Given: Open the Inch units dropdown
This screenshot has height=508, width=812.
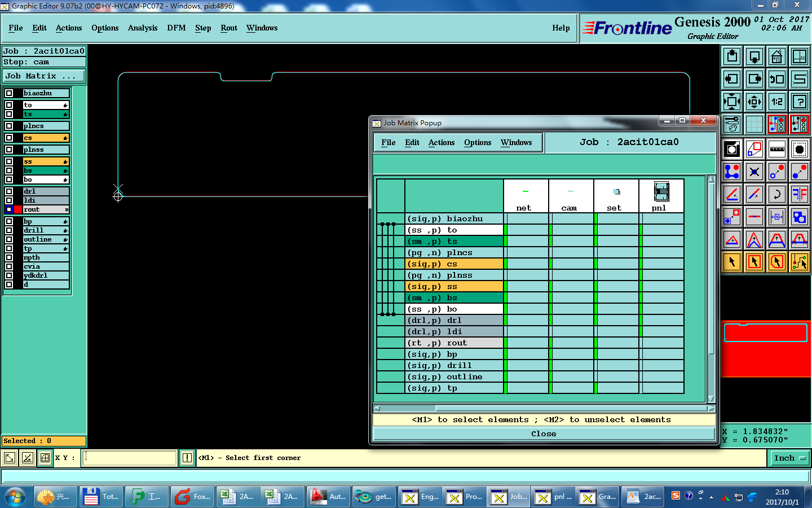Looking at the screenshot, I should coord(790,458).
